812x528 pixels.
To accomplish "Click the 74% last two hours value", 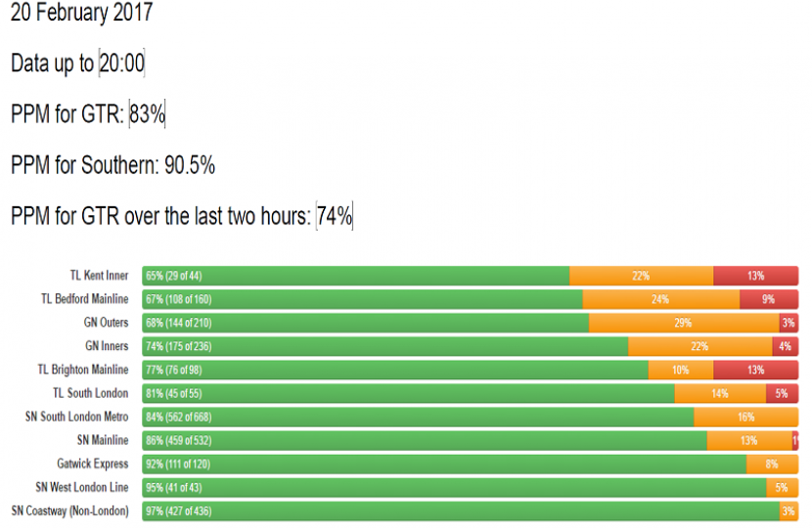I will pos(334,216).
